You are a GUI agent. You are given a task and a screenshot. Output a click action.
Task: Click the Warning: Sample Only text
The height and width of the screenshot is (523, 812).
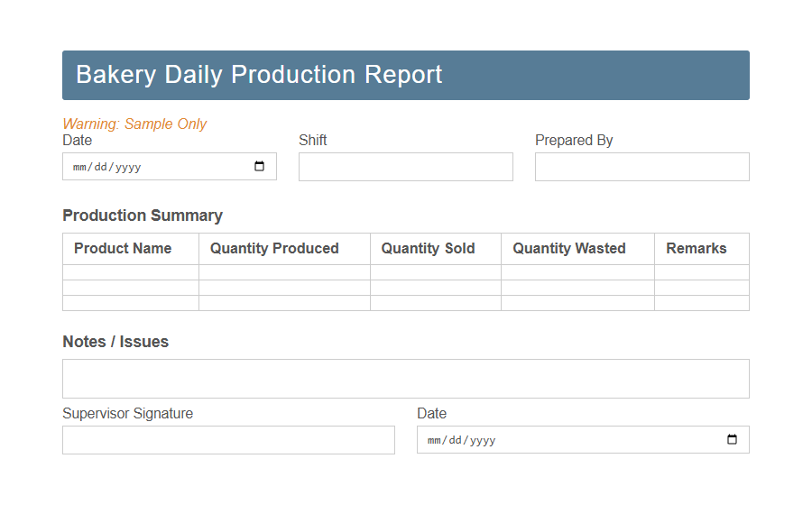134,124
